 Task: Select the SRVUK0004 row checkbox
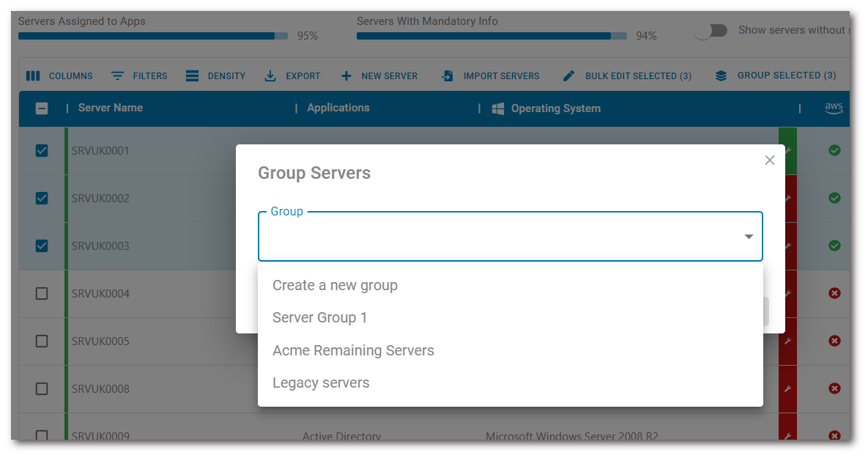(x=42, y=293)
